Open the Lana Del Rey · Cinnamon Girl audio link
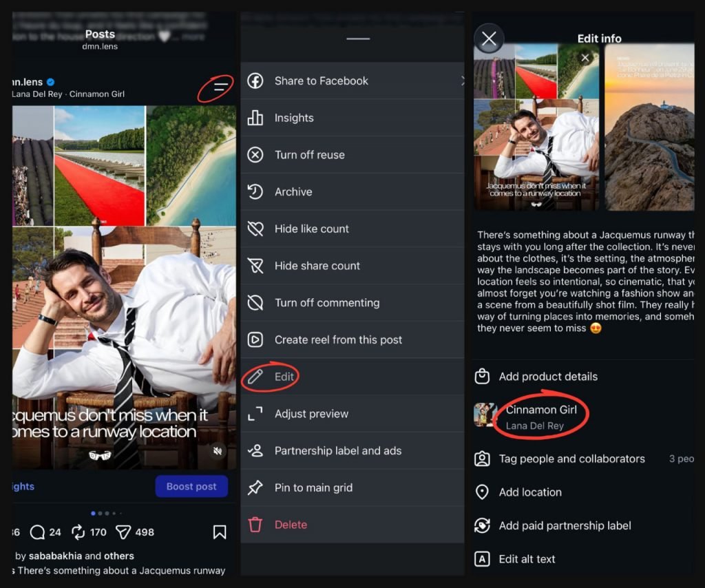The width and height of the screenshot is (705, 588). click(x=68, y=94)
